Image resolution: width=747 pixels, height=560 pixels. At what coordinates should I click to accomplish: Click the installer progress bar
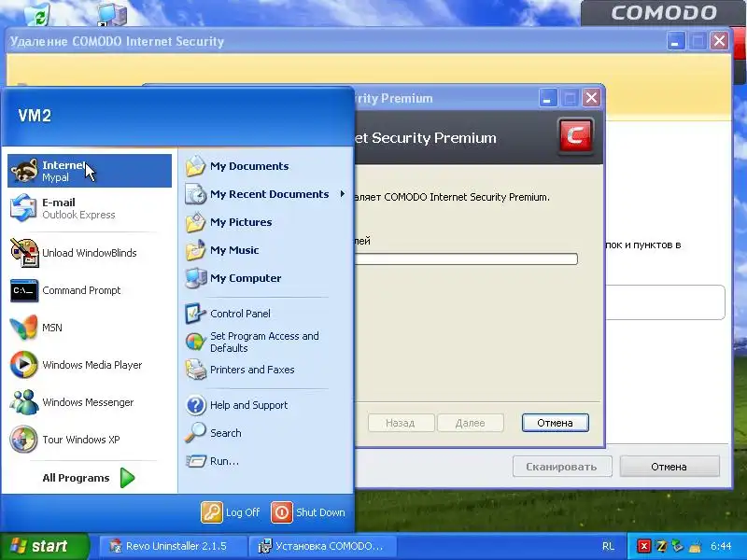(466, 259)
